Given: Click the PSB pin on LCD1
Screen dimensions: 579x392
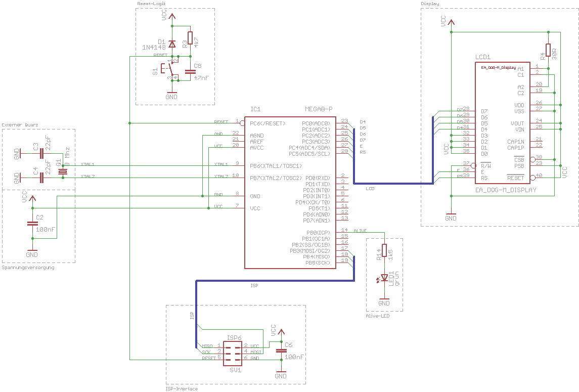Looking at the screenshot, I should (x=519, y=166).
